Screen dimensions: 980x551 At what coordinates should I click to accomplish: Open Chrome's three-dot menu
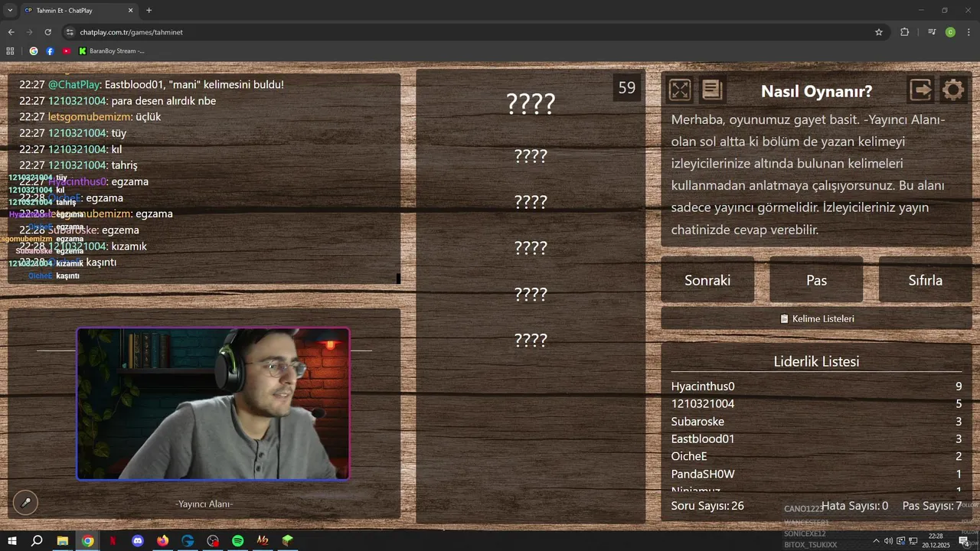coord(969,32)
